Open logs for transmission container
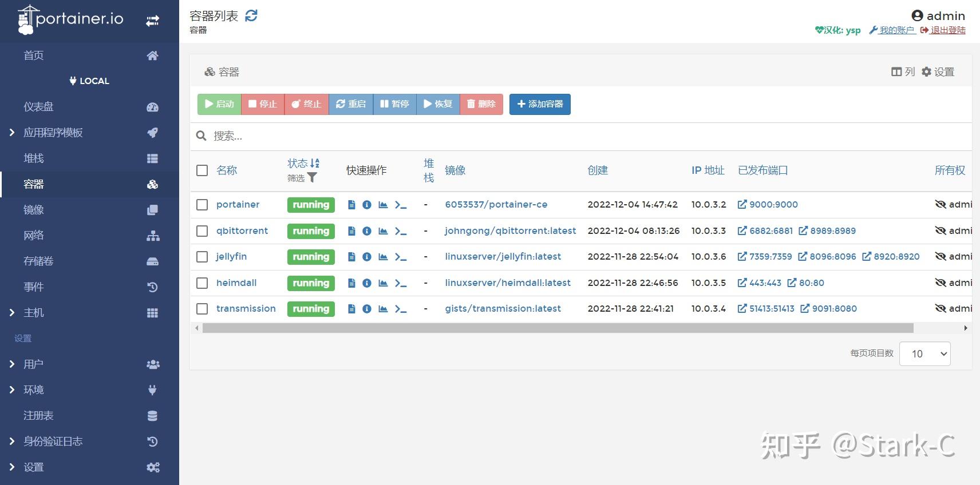Viewport: 980px width, 485px height. pos(351,309)
